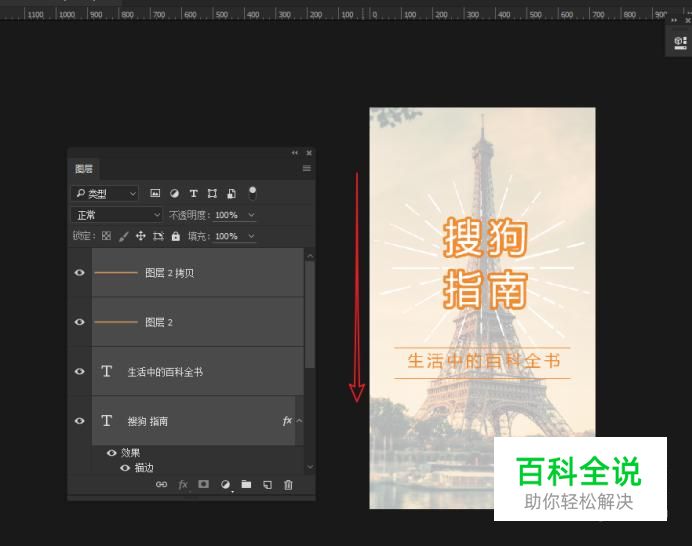692x546 pixels.
Task: Open opacity 不透明度 slider arrow
Action: point(251,215)
